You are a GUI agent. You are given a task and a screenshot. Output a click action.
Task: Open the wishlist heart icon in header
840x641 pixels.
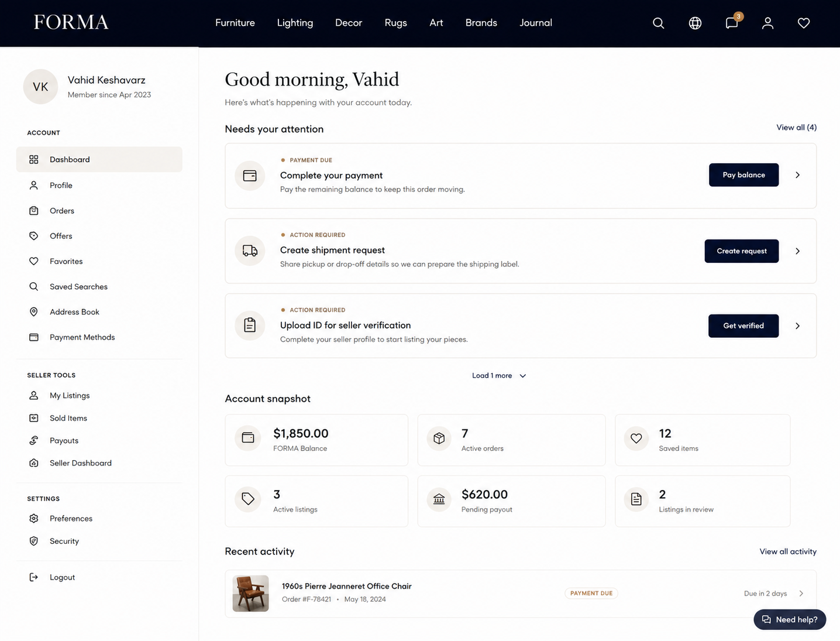804,23
